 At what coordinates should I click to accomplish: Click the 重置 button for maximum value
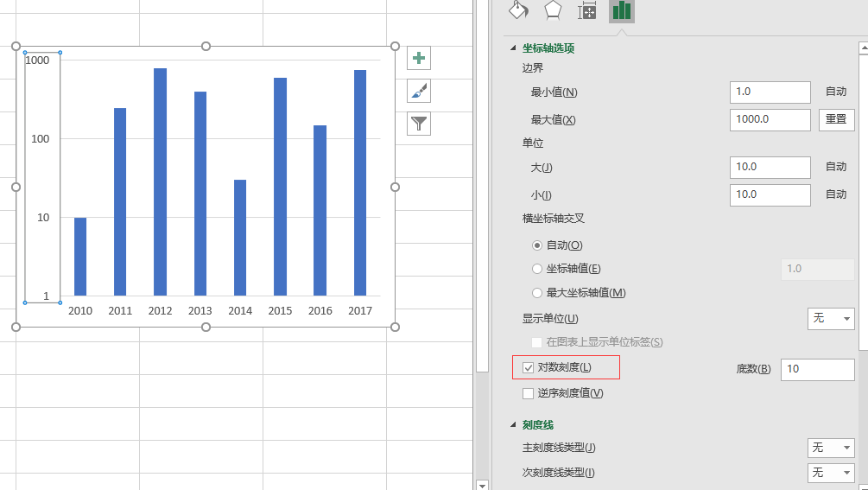point(836,119)
